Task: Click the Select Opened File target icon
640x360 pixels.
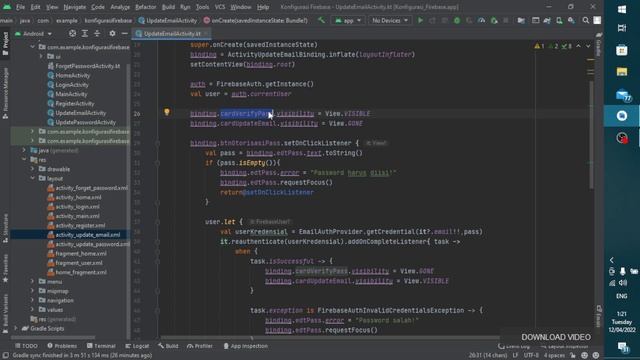Action: click(x=72, y=33)
